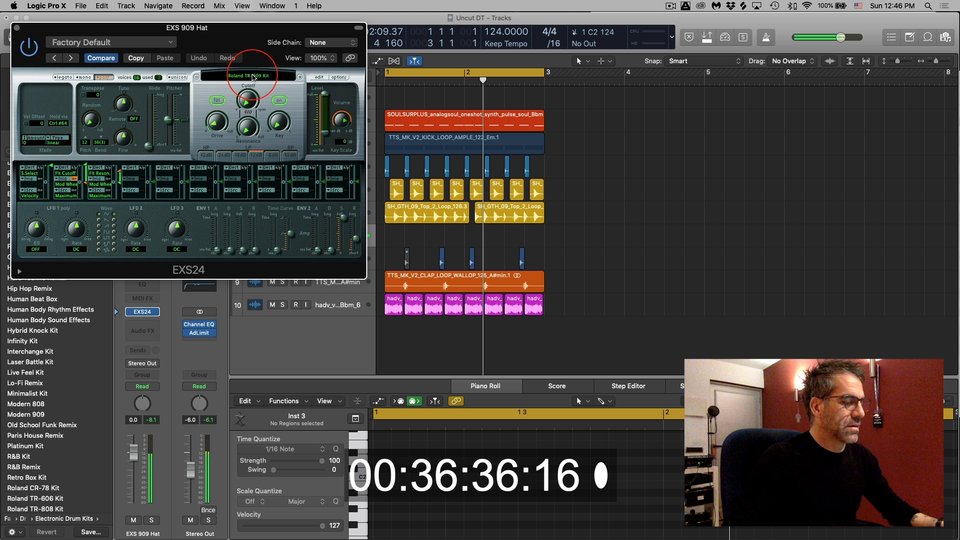The image size is (960, 540).
Task: Click the Replace mode icon
Action: (x=689, y=37)
